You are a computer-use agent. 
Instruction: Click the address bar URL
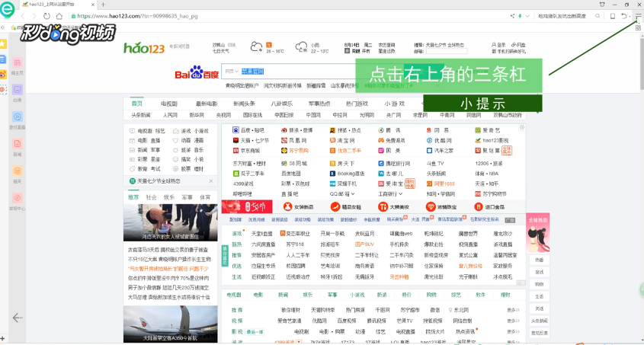click(137, 16)
